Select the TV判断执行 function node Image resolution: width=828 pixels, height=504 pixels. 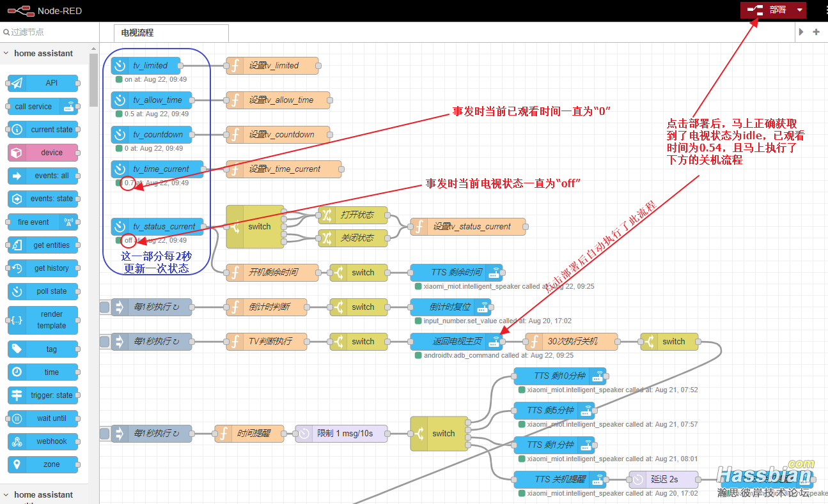(267, 341)
